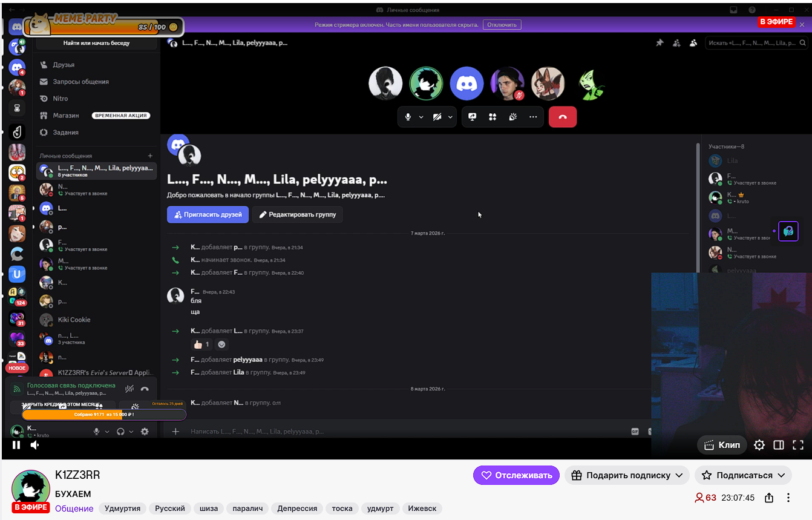Screen dimensions: 812x520
Task: Open Discord user settings gear
Action: tap(145, 432)
